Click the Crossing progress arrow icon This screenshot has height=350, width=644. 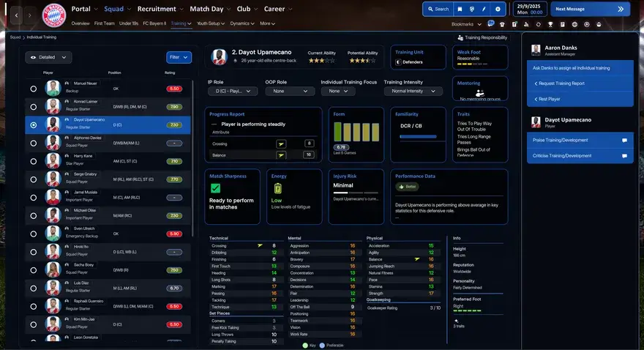click(281, 144)
